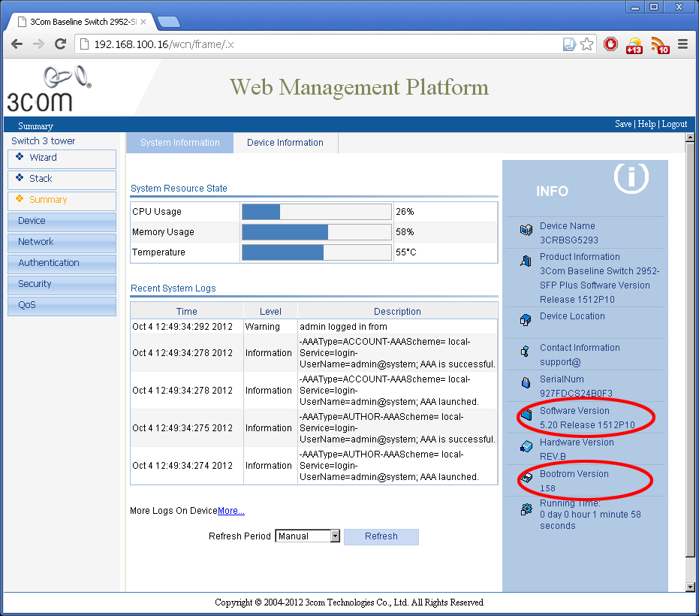This screenshot has width=699, height=616.
Task: Click the 3Com logo
Action: coord(48,89)
